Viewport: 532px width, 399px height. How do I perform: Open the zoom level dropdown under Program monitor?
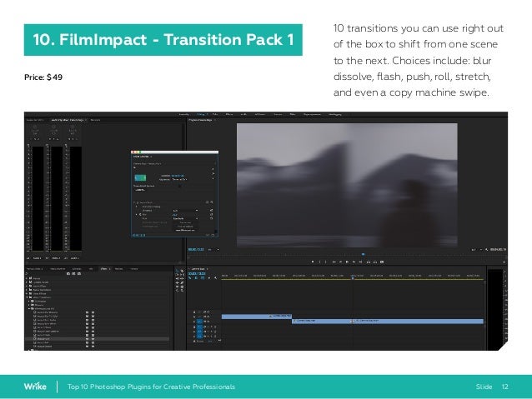click(x=213, y=250)
